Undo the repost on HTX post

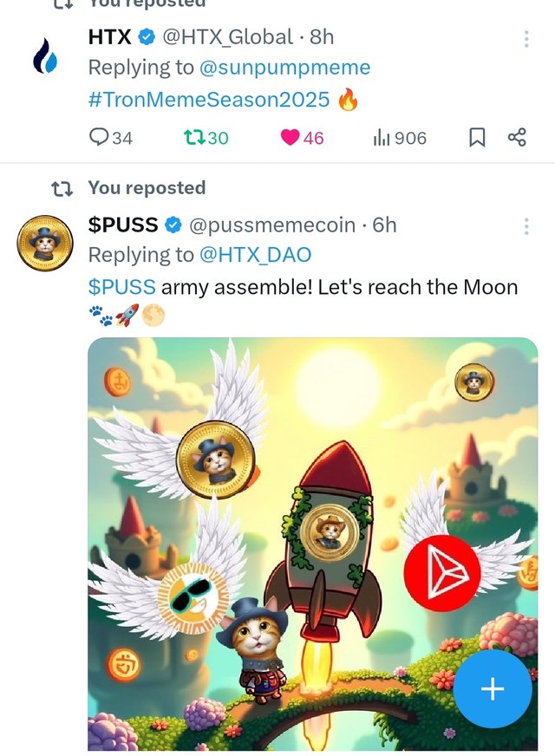(206, 138)
